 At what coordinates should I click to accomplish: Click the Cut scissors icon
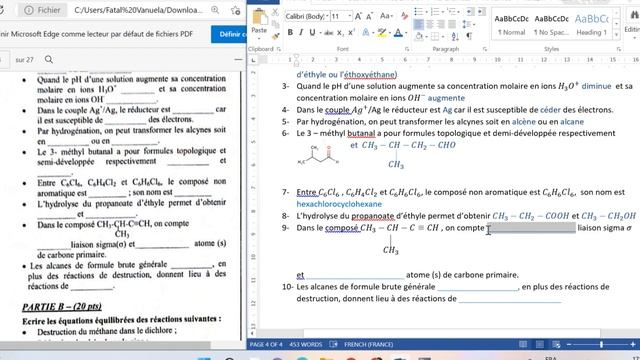click(x=275, y=13)
